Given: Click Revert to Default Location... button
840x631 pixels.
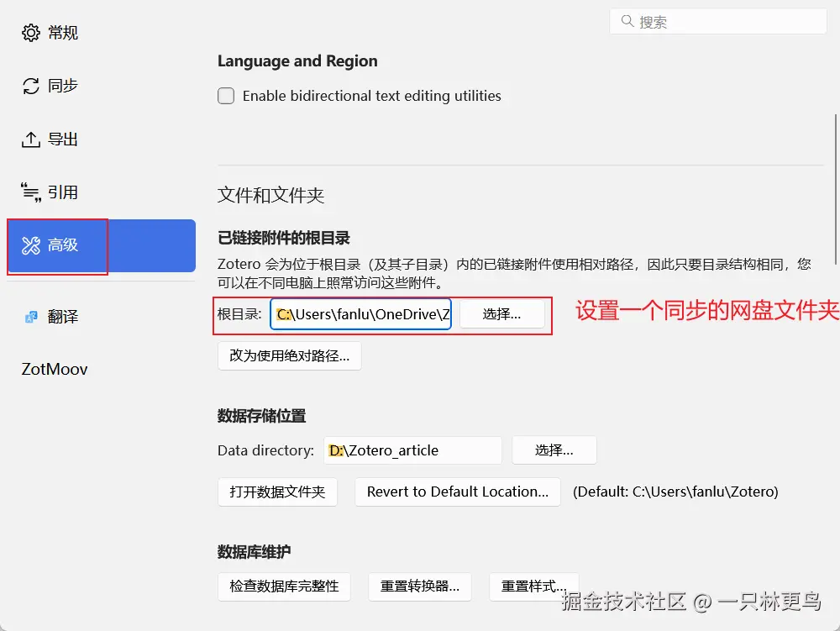Looking at the screenshot, I should tap(458, 492).
